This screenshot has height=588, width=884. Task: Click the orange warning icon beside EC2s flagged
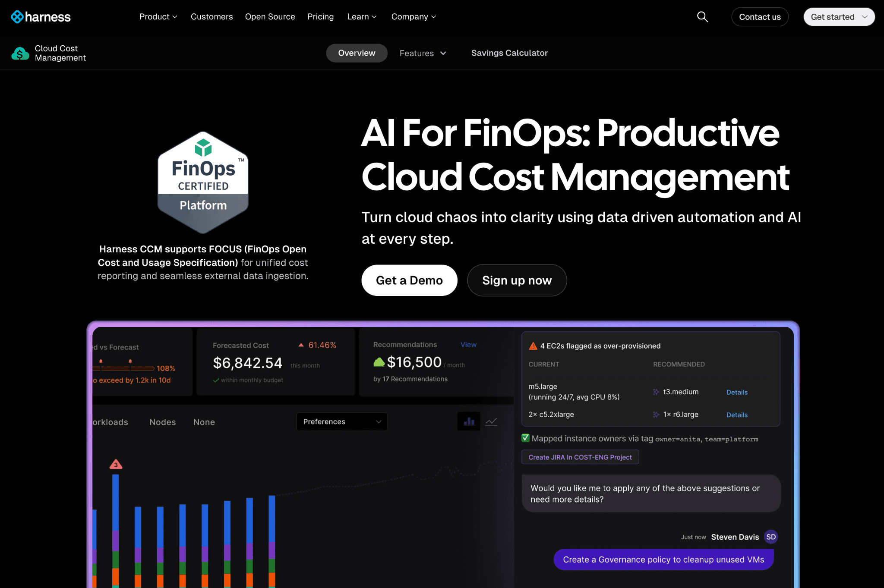533,346
